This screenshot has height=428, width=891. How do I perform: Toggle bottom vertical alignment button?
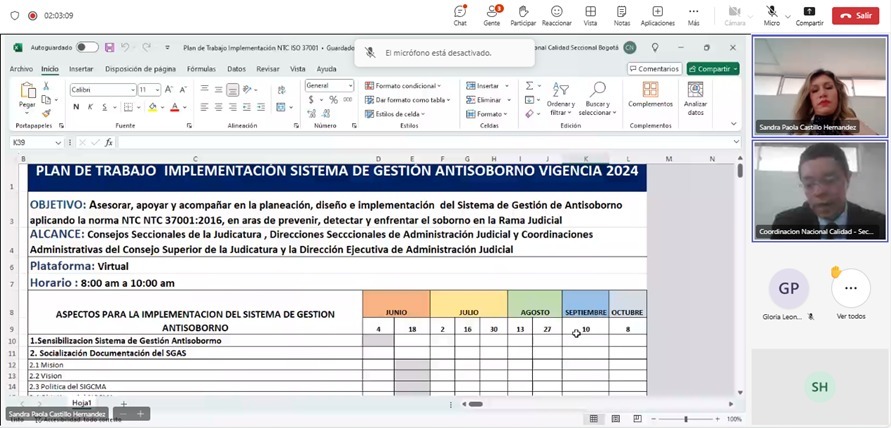pyautogui.click(x=232, y=89)
